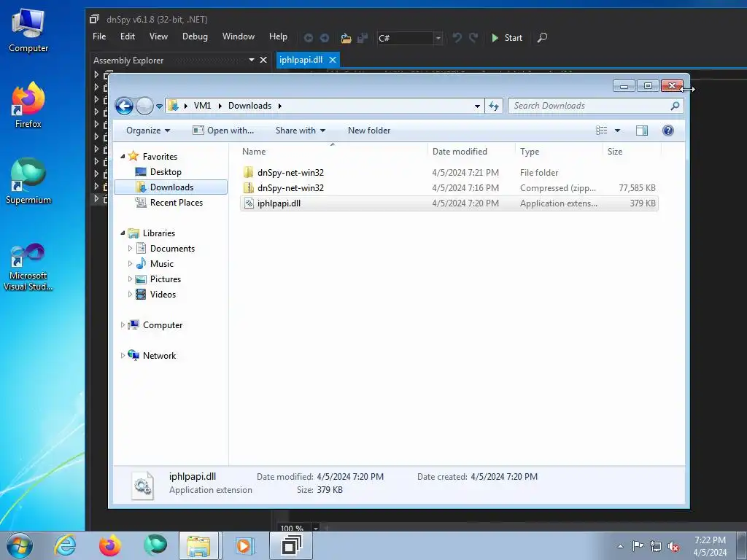The image size is (747, 560).
Task: Click dnSpy Undo toolbar icon
Action: pos(457,38)
